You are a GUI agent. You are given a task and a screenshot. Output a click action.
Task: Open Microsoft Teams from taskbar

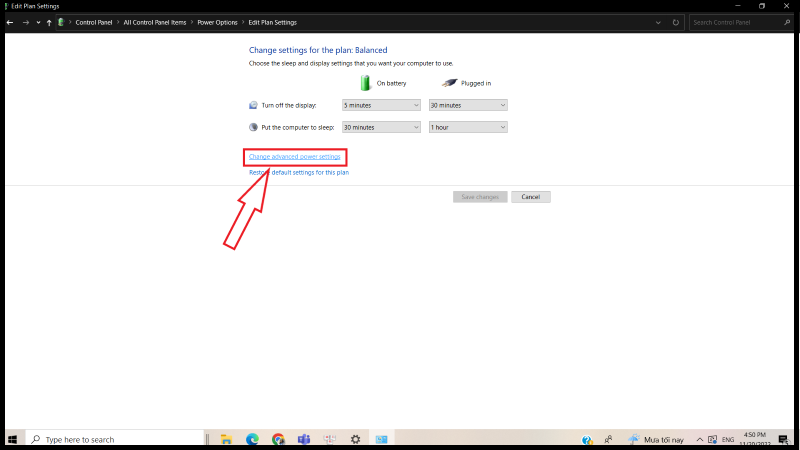point(304,439)
